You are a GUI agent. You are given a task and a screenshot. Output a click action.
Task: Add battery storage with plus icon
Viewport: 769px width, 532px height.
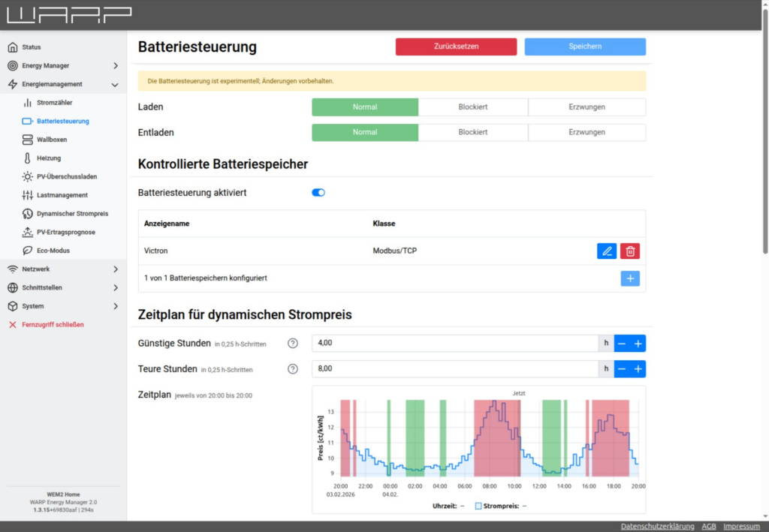coord(630,278)
